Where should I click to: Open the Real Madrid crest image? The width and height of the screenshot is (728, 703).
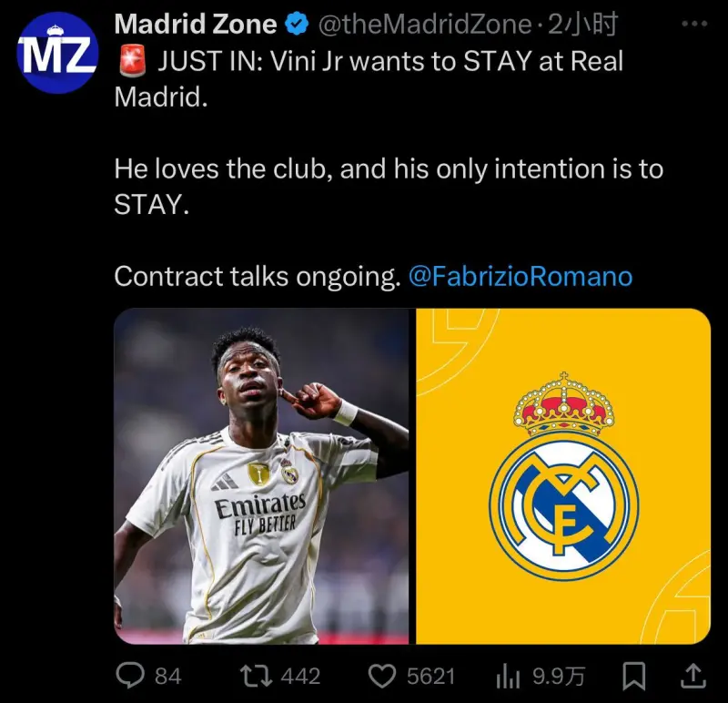click(563, 475)
